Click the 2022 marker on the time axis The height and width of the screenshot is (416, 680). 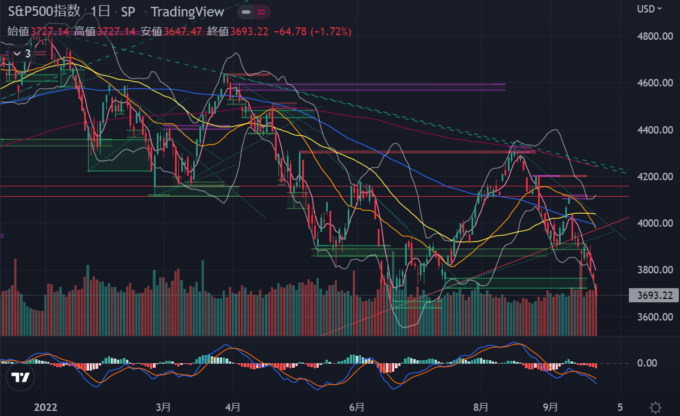[x=42, y=407]
